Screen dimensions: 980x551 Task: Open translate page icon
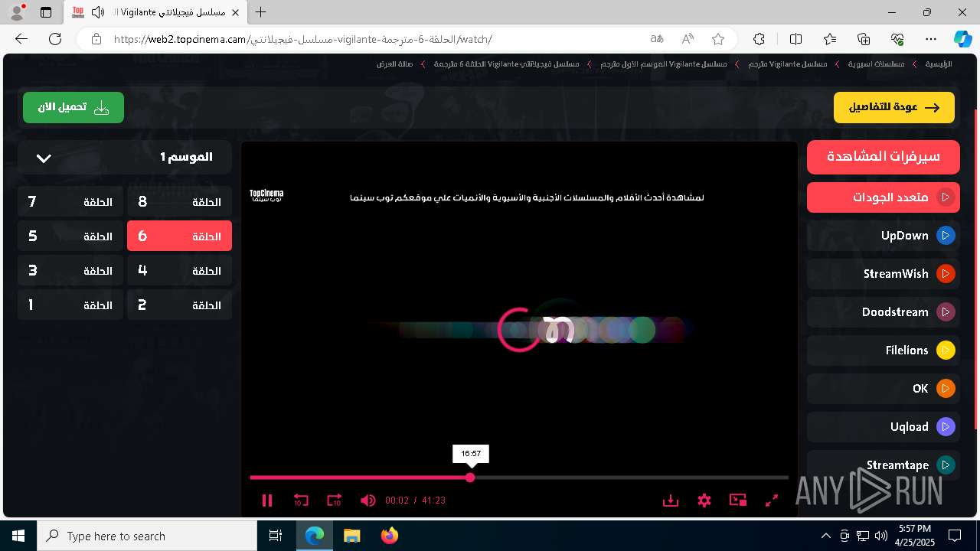pyautogui.click(x=657, y=39)
